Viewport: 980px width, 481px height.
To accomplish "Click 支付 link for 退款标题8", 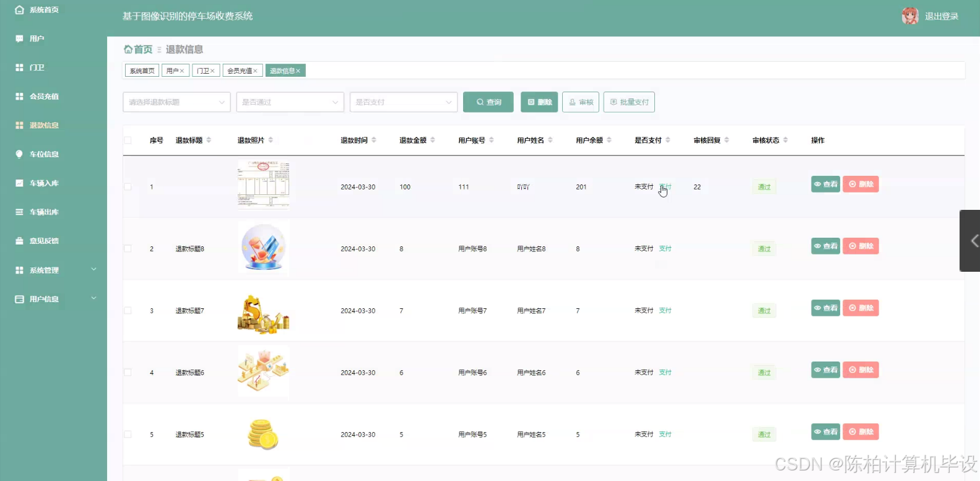I will pos(666,249).
